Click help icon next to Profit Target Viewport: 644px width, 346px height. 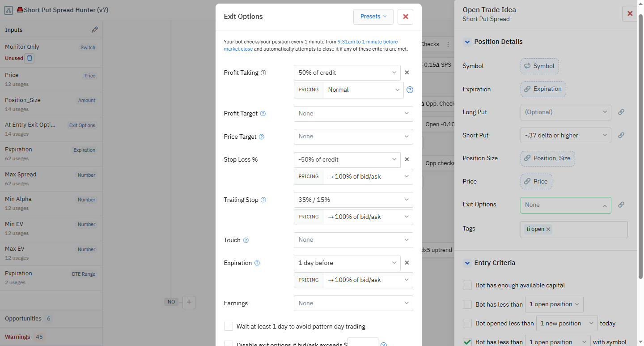pyautogui.click(x=263, y=114)
